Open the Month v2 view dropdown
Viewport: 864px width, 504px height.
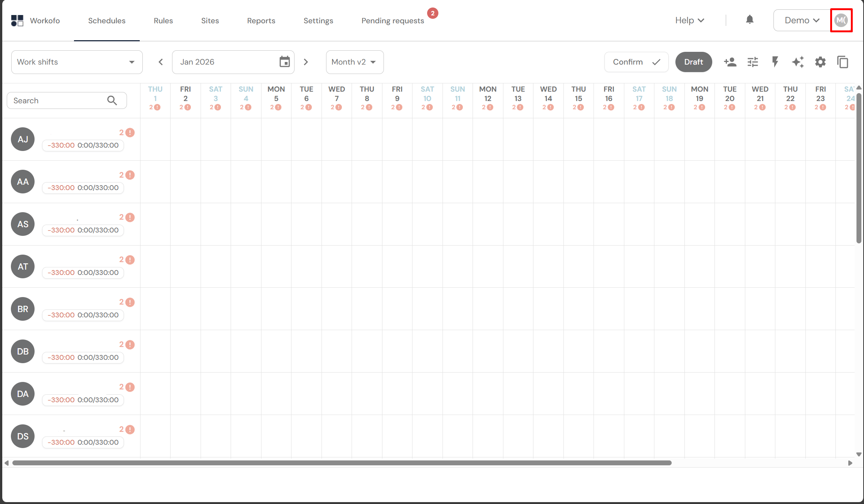354,62
